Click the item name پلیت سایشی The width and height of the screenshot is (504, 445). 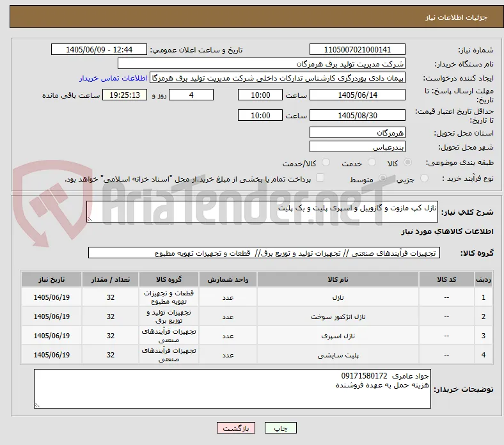click(x=338, y=355)
